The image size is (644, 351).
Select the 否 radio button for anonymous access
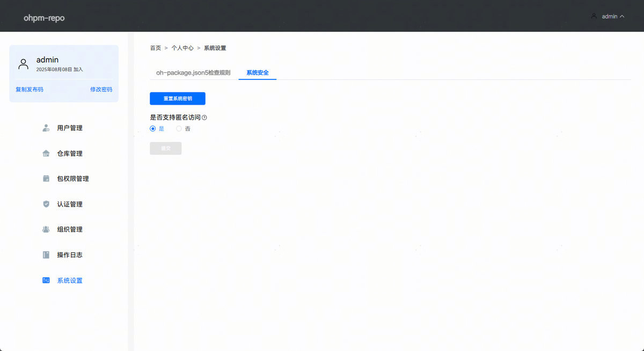[x=179, y=129]
